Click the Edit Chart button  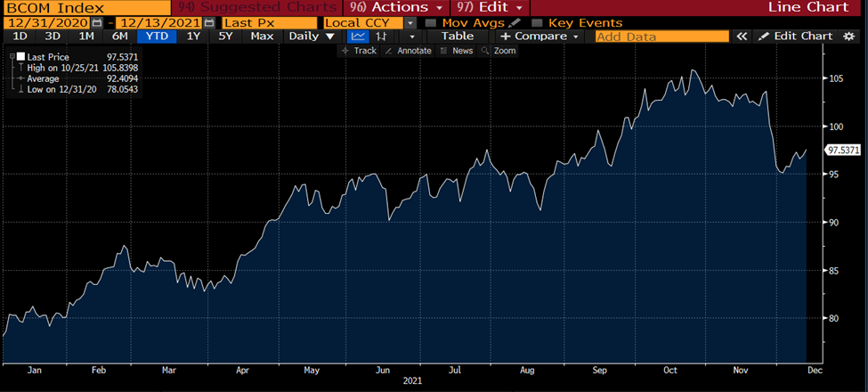(x=795, y=37)
